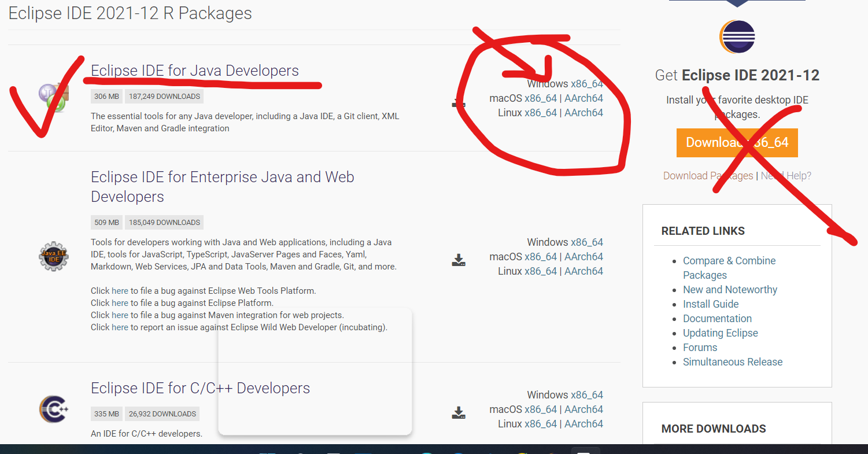
Task: Open Eclipse IDE for Java Developers title
Action: 195,71
